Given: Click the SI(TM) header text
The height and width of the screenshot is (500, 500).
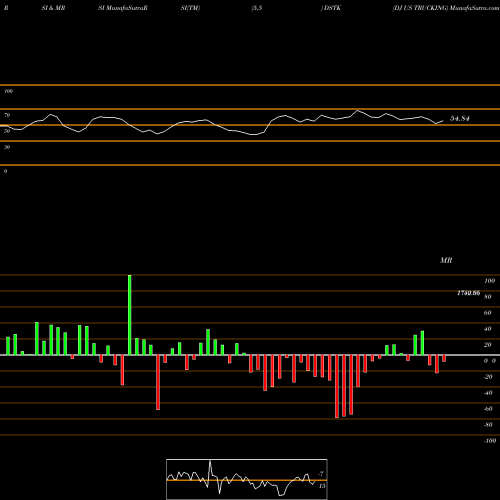Looking at the screenshot, I should coord(190,8).
